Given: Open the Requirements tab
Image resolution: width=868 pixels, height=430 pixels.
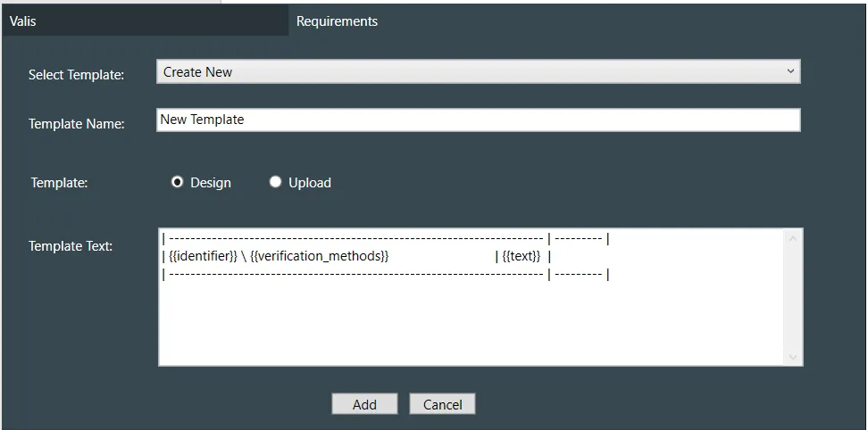Looking at the screenshot, I should 337,21.
